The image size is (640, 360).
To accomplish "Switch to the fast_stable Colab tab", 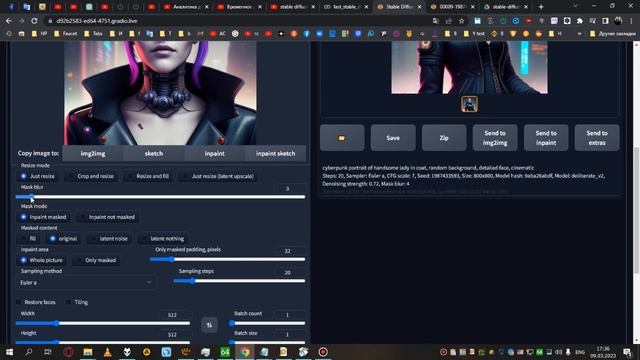I will click(x=345, y=7).
